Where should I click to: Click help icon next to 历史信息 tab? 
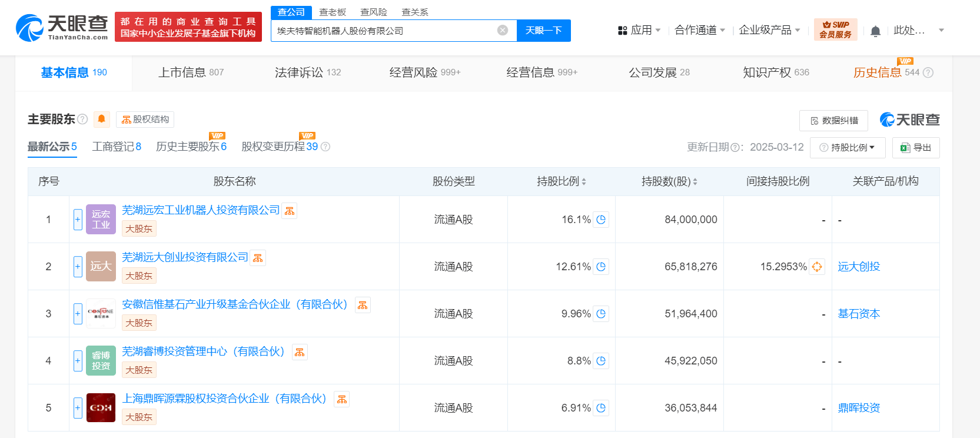[x=928, y=72]
